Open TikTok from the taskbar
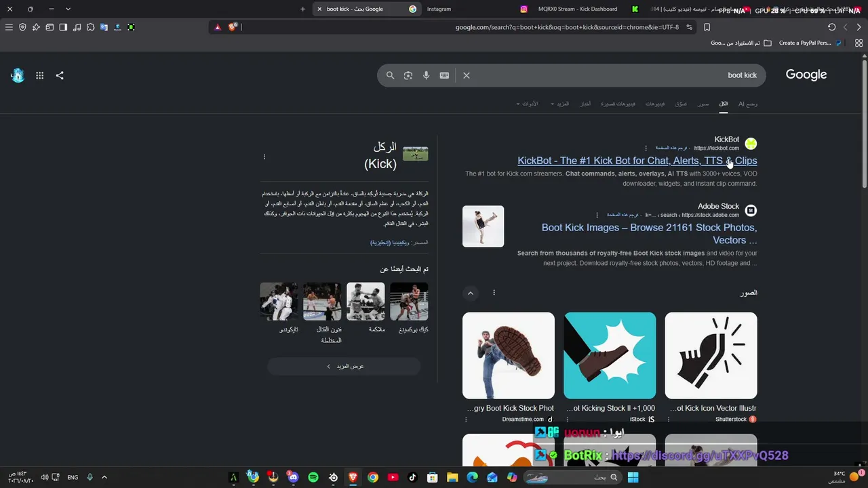The height and width of the screenshot is (488, 868). pyautogui.click(x=412, y=477)
